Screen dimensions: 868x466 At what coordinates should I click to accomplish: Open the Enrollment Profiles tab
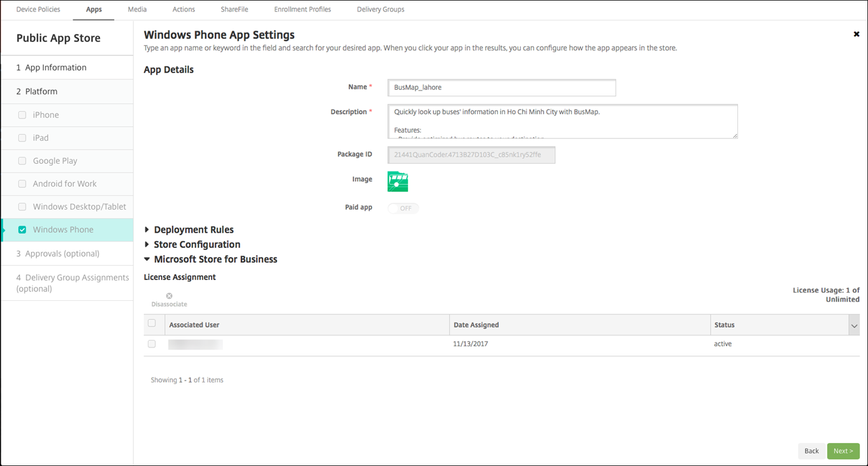point(302,10)
